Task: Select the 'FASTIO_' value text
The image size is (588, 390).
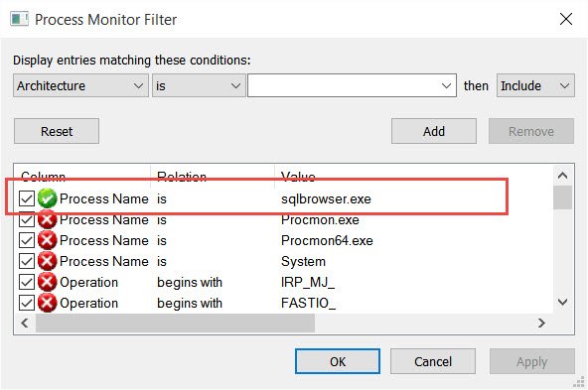Action: pos(308,303)
